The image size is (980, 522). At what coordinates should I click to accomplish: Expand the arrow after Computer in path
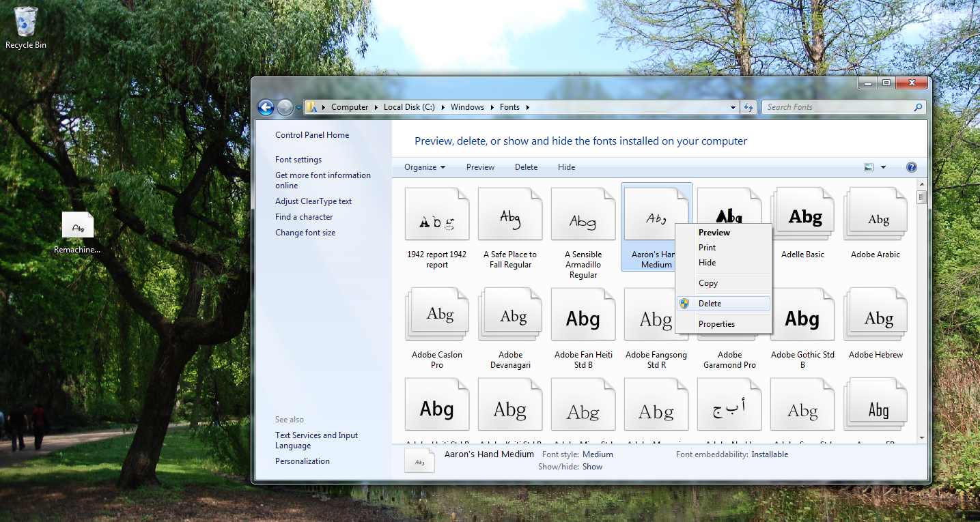pos(376,107)
